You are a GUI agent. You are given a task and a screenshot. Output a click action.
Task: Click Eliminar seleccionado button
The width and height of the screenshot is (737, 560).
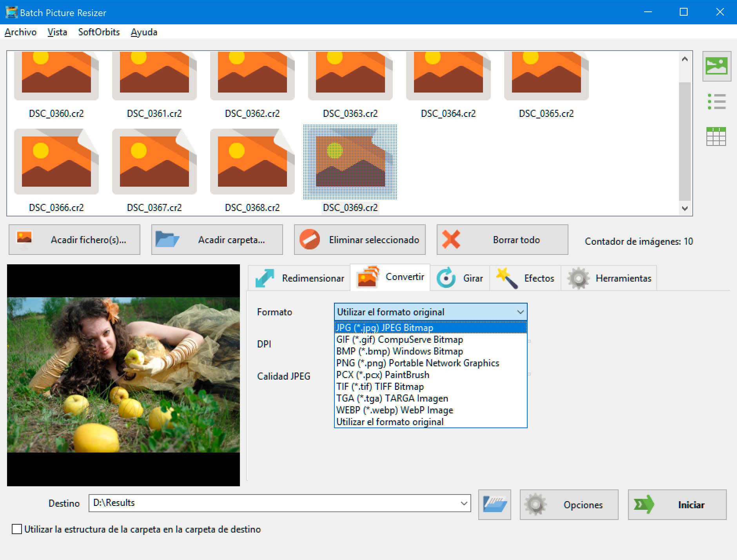[x=360, y=240]
